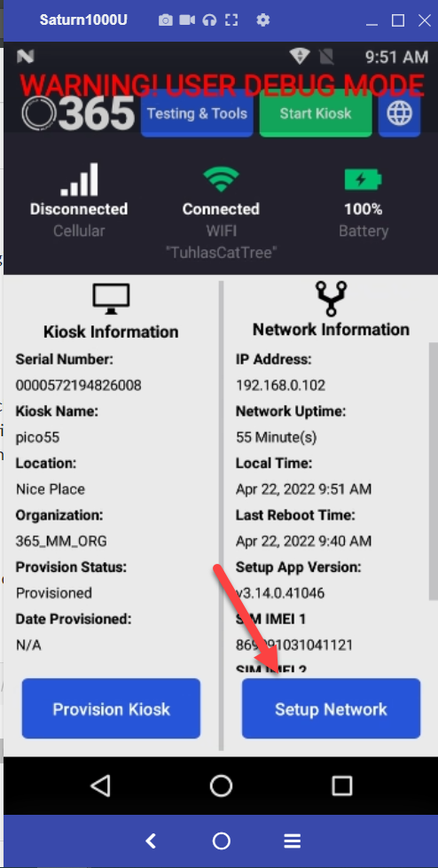Tap Android home circle navigation button
438x868 pixels.
tap(221, 786)
